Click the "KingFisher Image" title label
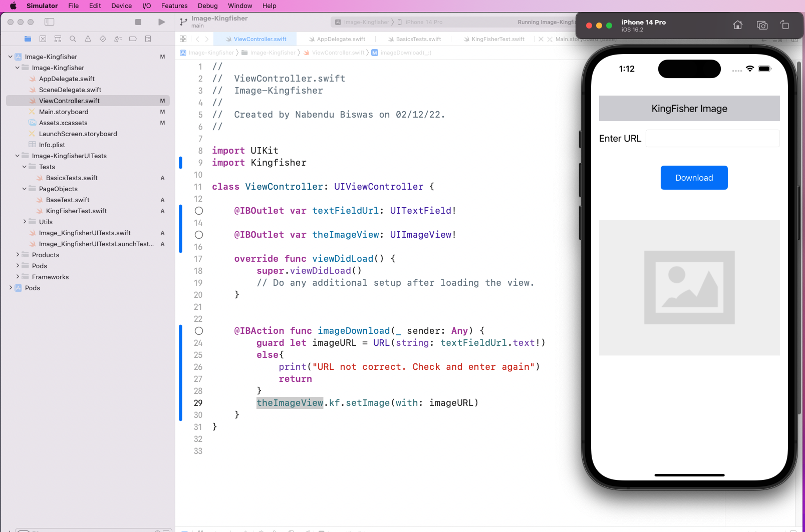Viewport: 805px width, 532px height. (689, 109)
